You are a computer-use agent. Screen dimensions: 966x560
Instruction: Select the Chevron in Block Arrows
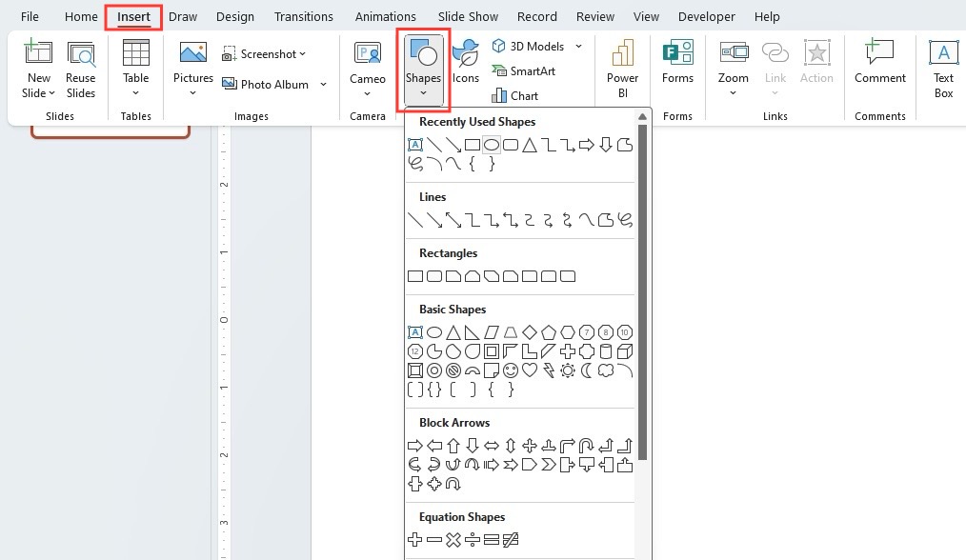pos(549,465)
